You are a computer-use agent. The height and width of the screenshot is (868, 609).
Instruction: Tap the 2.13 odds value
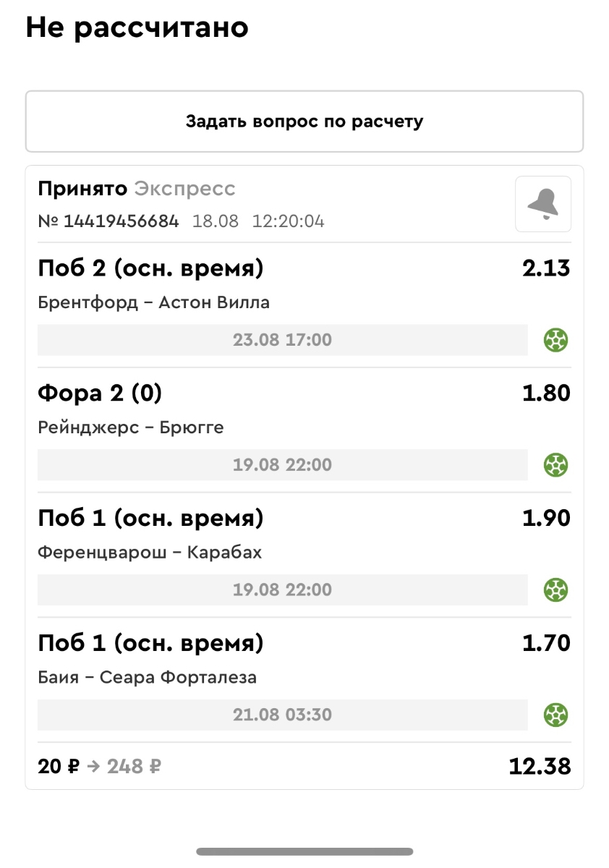(x=546, y=268)
